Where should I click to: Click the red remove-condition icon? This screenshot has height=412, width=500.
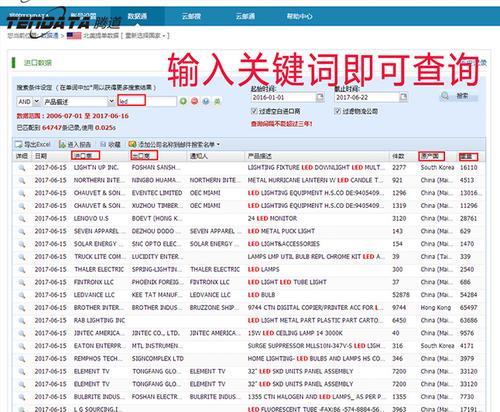point(195,101)
